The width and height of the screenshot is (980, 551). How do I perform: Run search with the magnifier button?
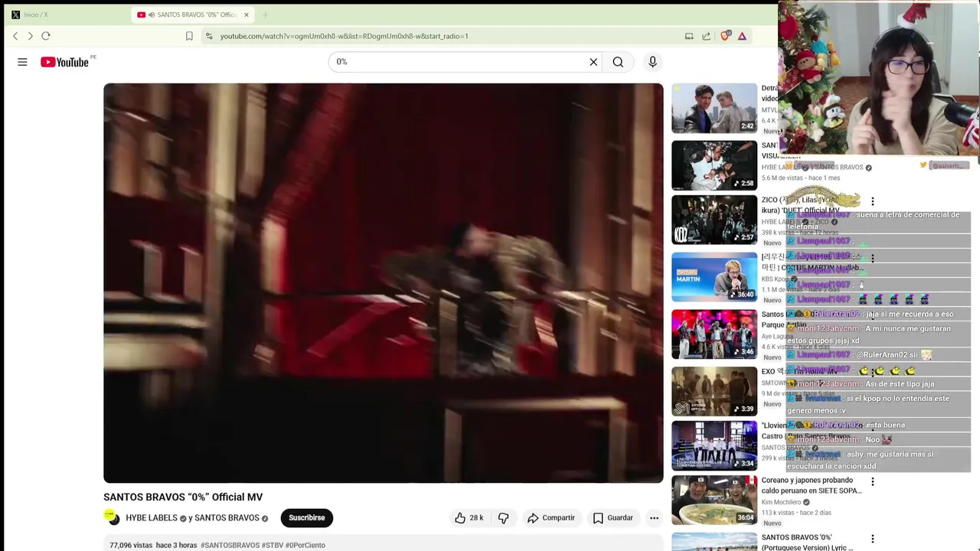(x=618, y=62)
